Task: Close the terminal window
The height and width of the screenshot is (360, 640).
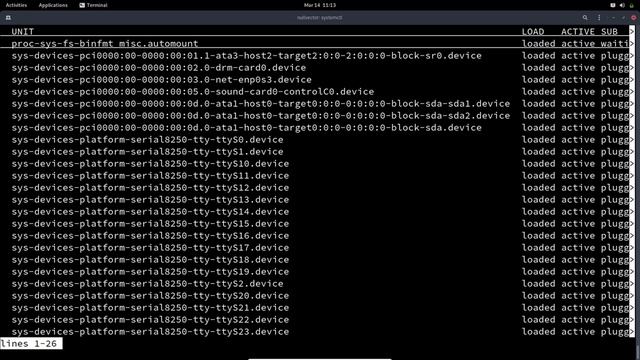Action: click(633, 18)
